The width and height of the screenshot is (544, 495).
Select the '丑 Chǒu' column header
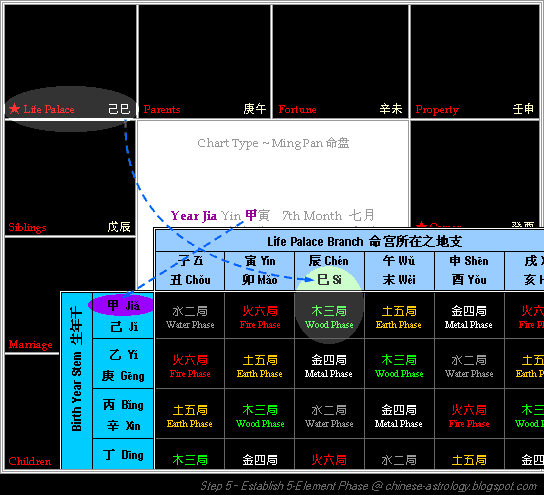pyautogui.click(x=190, y=280)
